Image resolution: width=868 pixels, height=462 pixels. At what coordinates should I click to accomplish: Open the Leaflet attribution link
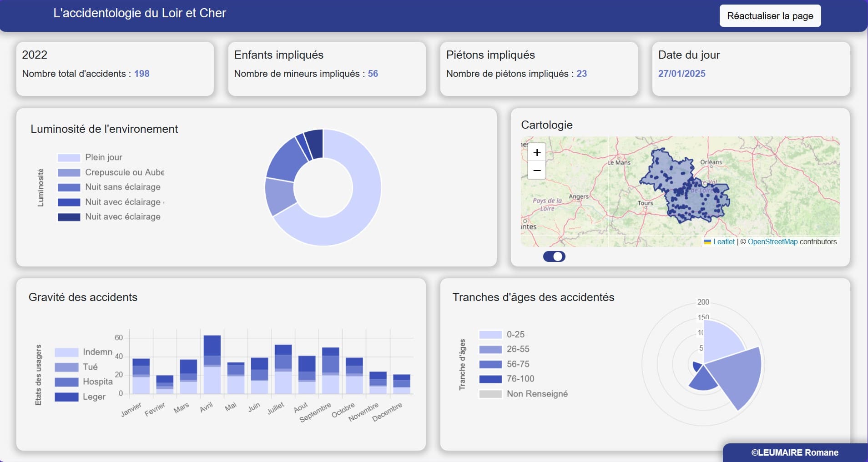[723, 242]
